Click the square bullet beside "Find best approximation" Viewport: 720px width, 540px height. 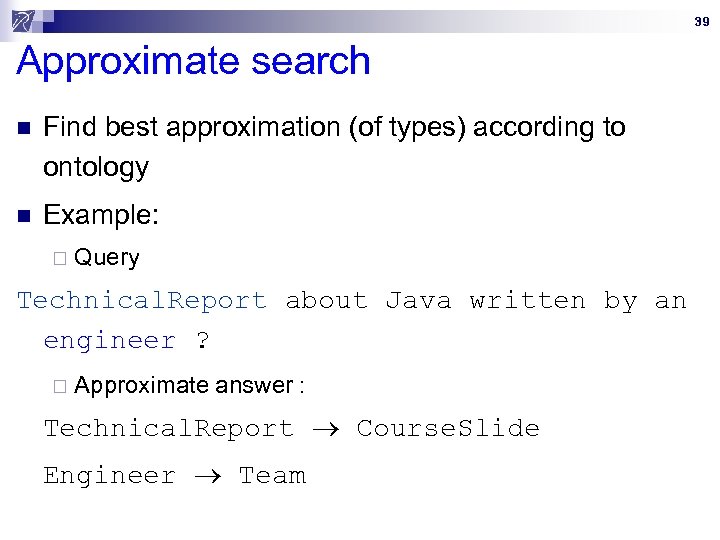(24, 129)
